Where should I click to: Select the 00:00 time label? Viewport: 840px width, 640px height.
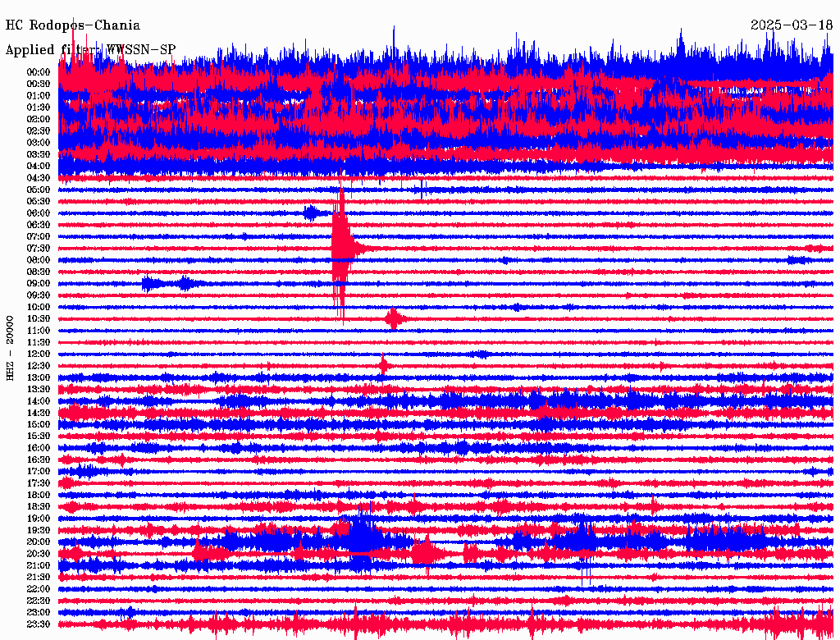(39, 72)
